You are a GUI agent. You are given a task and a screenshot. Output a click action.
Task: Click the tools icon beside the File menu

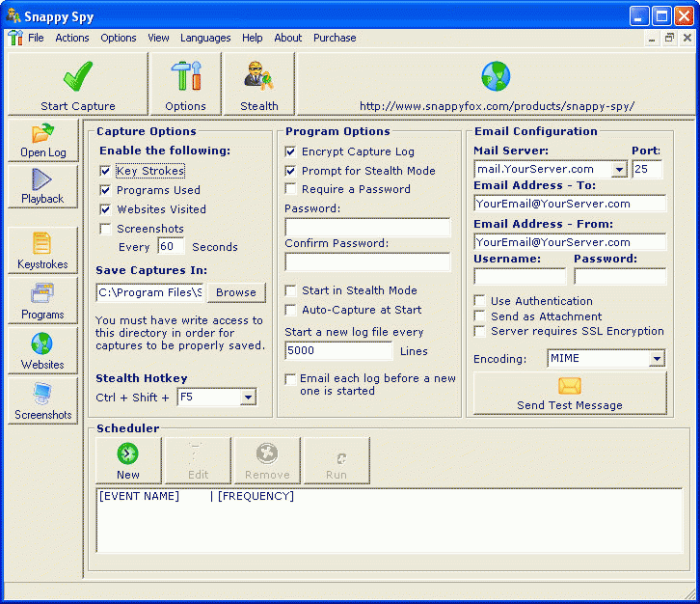click(x=15, y=38)
